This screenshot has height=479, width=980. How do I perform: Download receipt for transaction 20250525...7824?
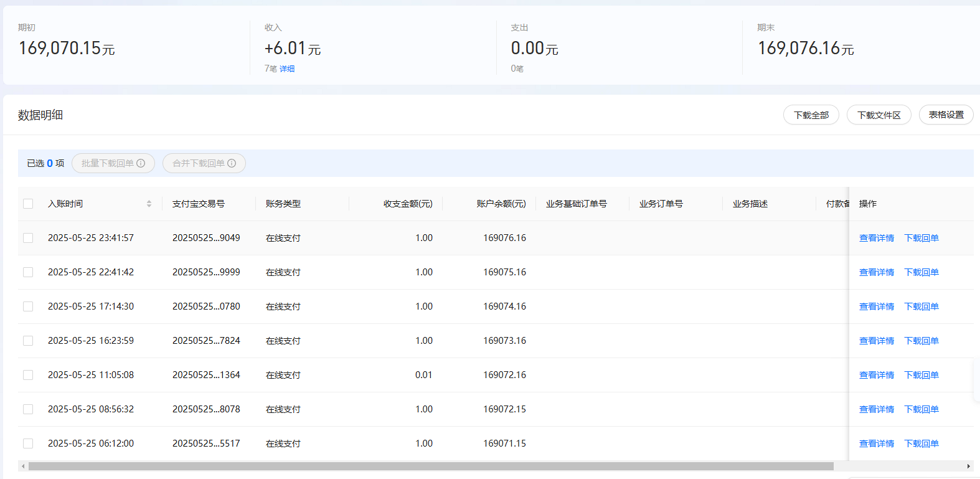[x=921, y=341]
